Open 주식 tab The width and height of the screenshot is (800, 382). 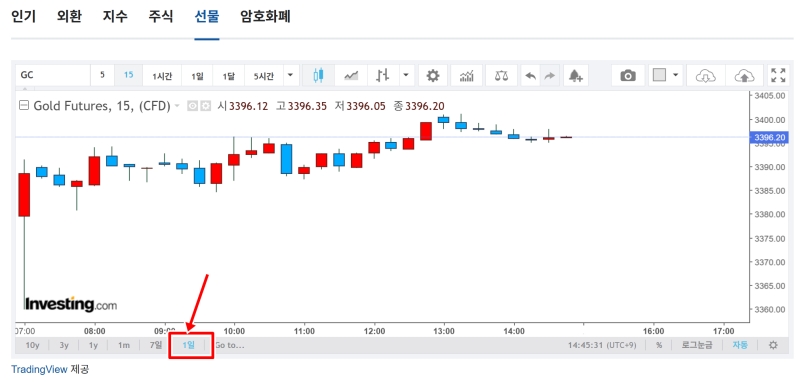point(161,16)
